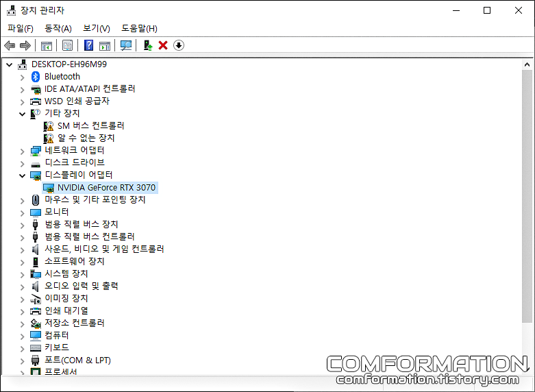Scan for hardware changes icon
535x392 pixels.
126,45
